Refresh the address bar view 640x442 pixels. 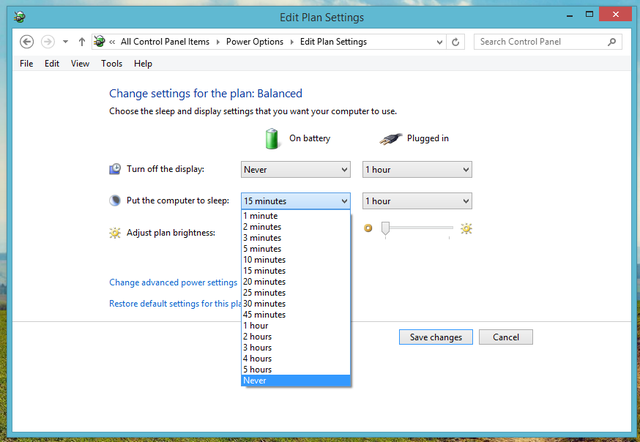(x=456, y=42)
